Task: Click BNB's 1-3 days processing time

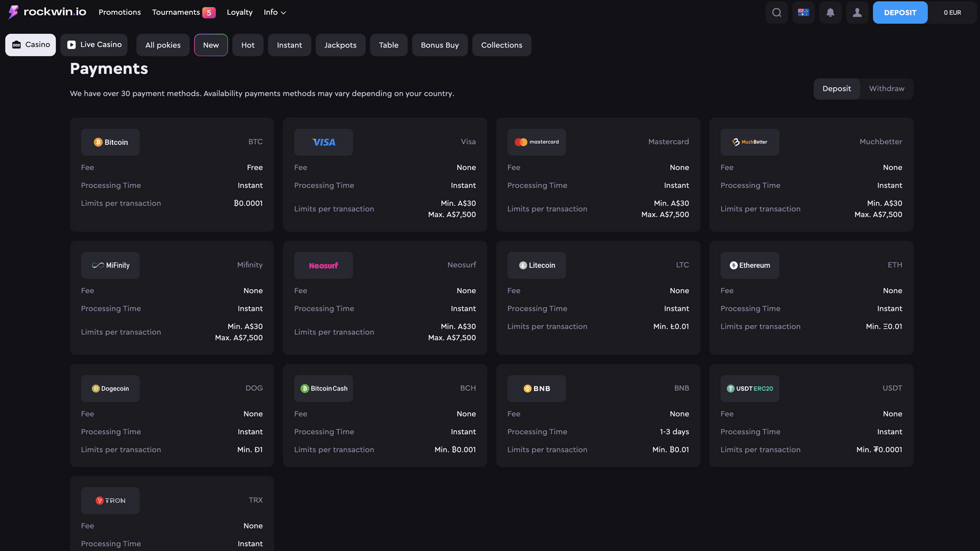Action: 674,431
